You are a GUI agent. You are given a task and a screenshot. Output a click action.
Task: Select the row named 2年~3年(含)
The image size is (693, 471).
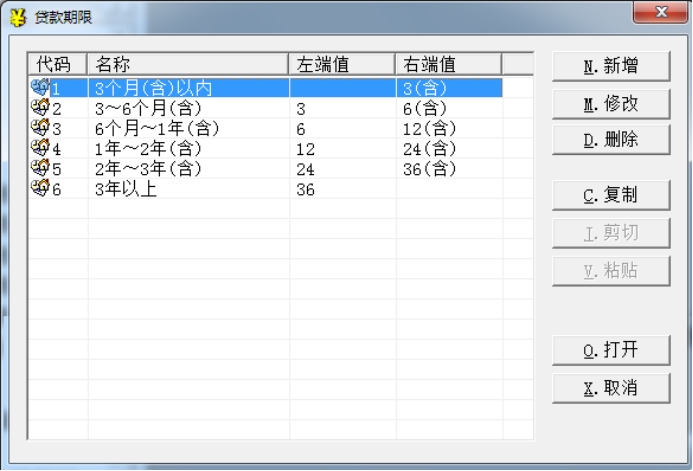265,168
